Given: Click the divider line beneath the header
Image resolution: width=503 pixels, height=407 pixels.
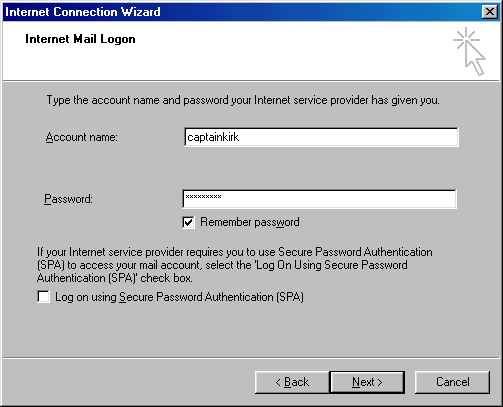Looking at the screenshot, I should point(251,81).
